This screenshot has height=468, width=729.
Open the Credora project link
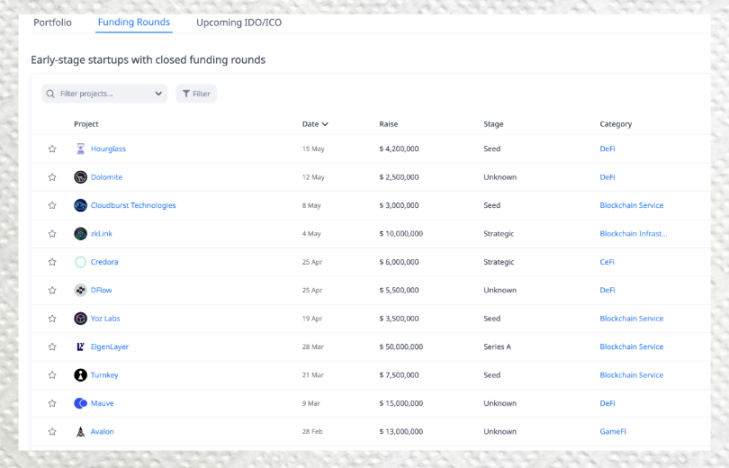[x=105, y=262]
